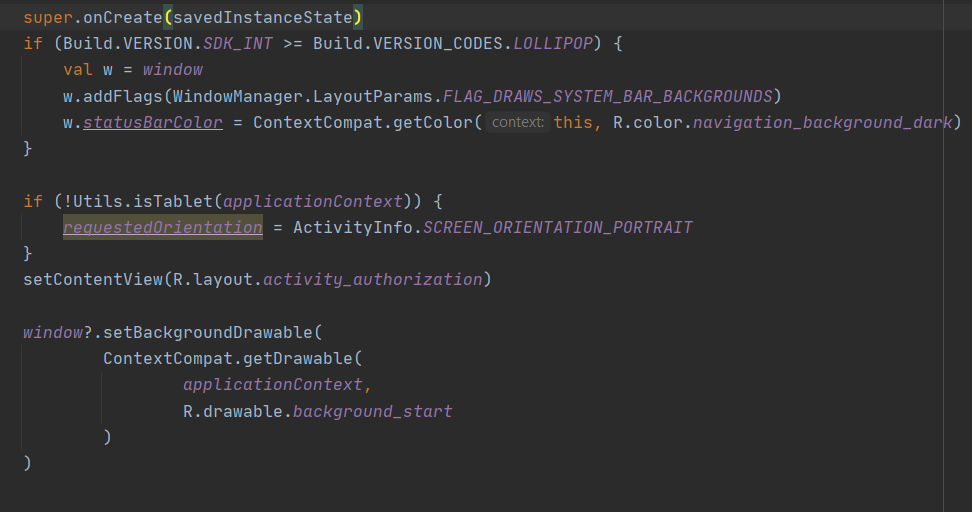
Task: Click the addFlags method call
Action: pos(123,96)
